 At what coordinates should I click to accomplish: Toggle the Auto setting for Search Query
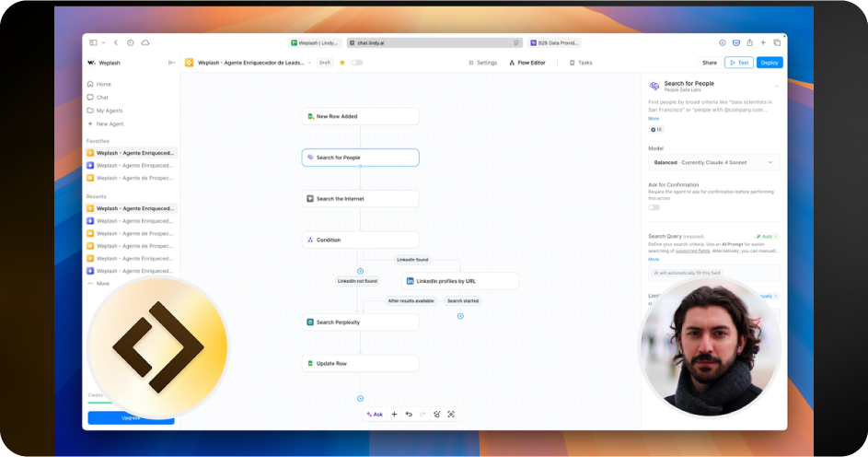click(768, 237)
